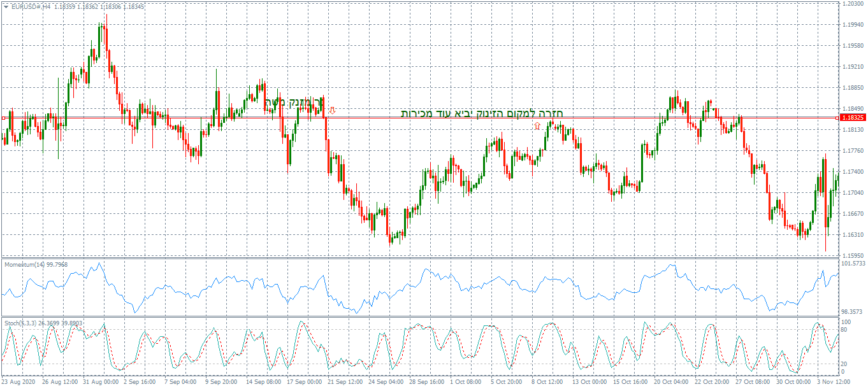This screenshot has width=868, height=389.
Task: Click price scale value 1.18850
Action: click(853, 88)
